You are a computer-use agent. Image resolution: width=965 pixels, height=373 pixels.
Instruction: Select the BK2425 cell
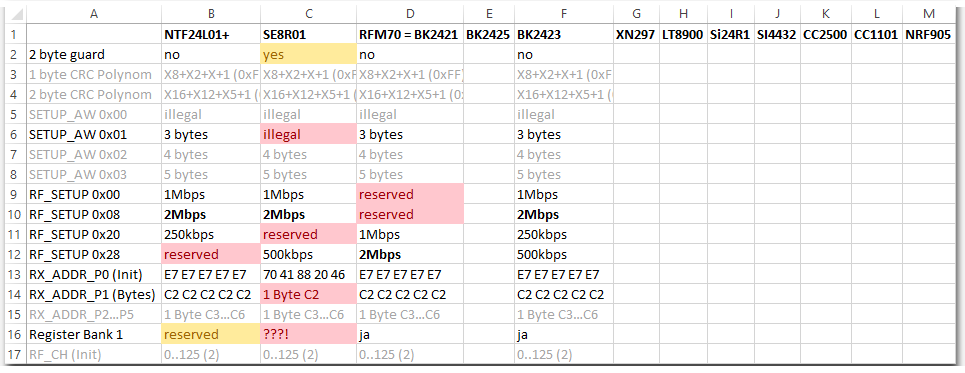tap(489, 34)
